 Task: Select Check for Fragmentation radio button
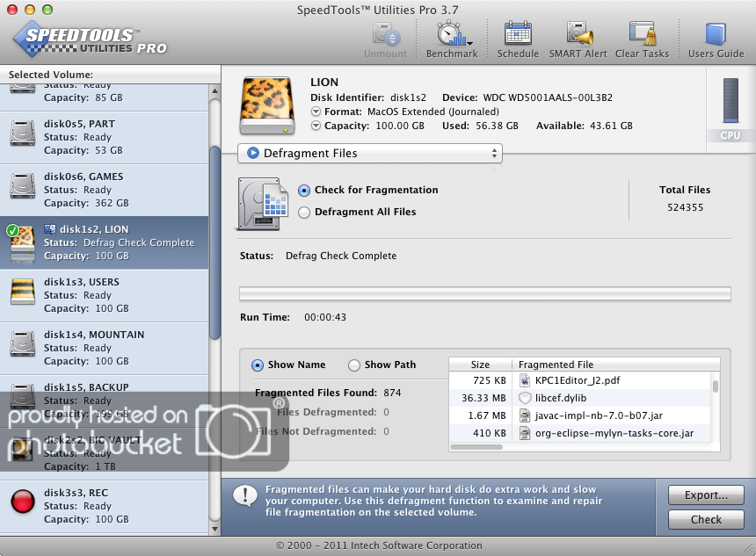tap(304, 190)
